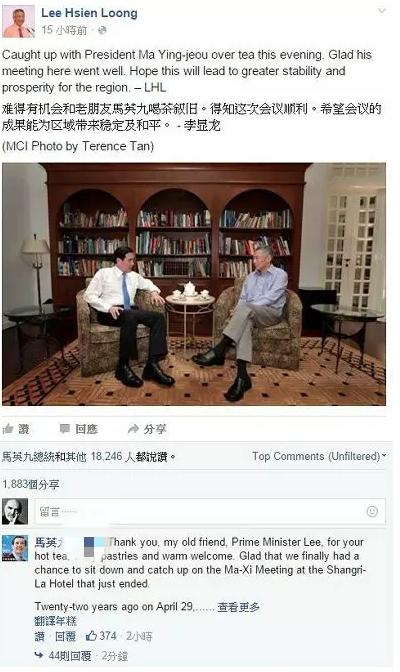Open Lee Hsien Loong's profile picture

pyautogui.click(x=18, y=21)
